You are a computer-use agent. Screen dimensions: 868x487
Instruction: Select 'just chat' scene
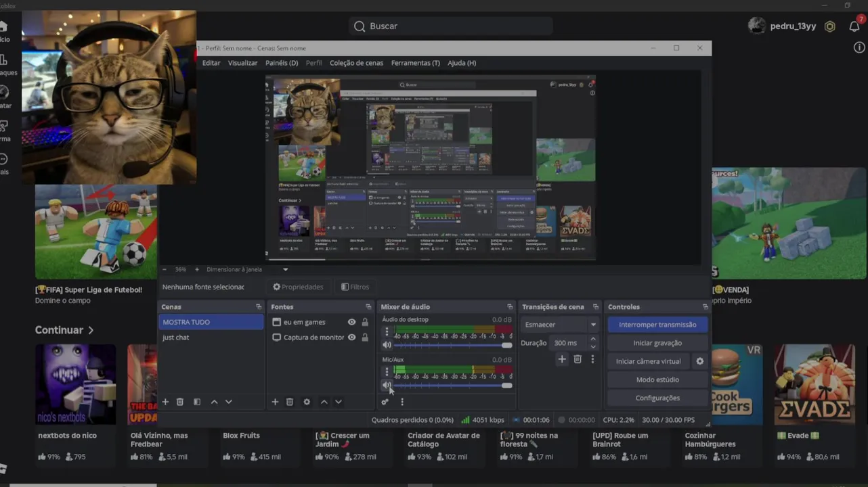coord(211,338)
